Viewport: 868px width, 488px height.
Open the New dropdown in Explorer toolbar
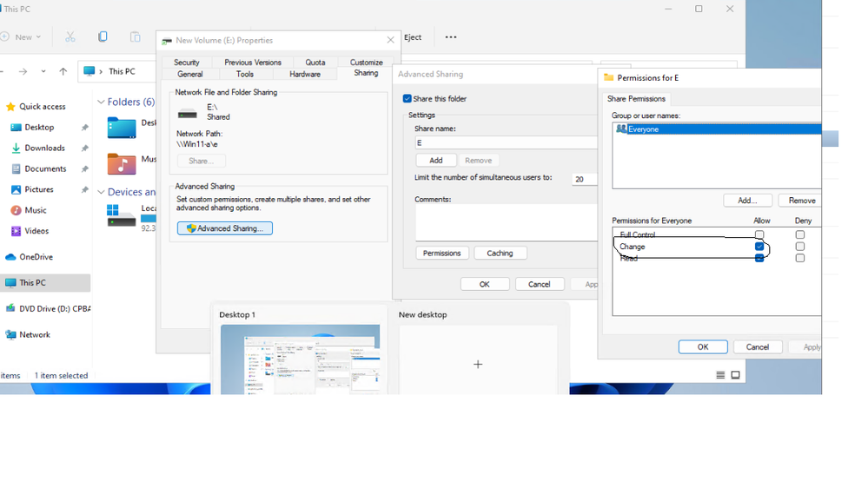(21, 37)
